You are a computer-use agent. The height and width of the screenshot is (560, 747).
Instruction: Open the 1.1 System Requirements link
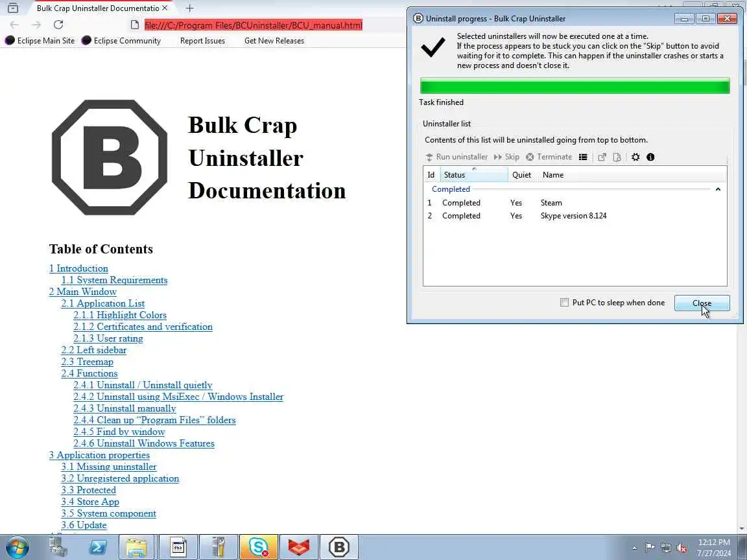pyautogui.click(x=114, y=280)
